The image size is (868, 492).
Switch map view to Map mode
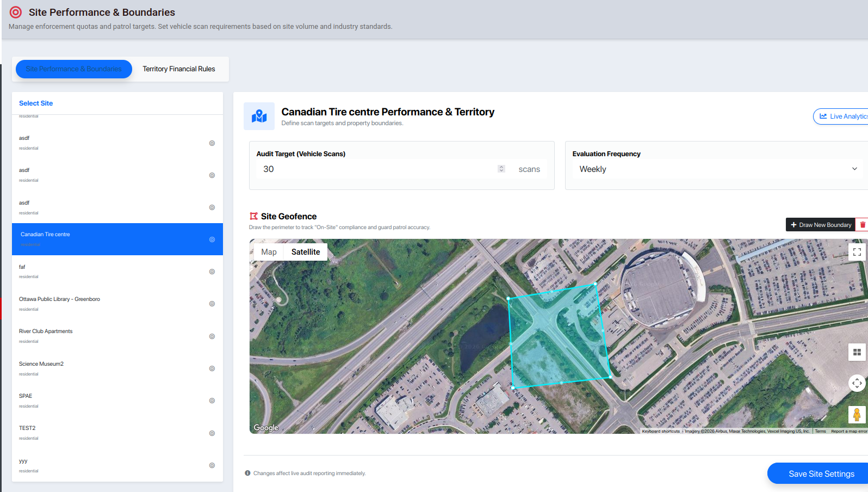(269, 252)
